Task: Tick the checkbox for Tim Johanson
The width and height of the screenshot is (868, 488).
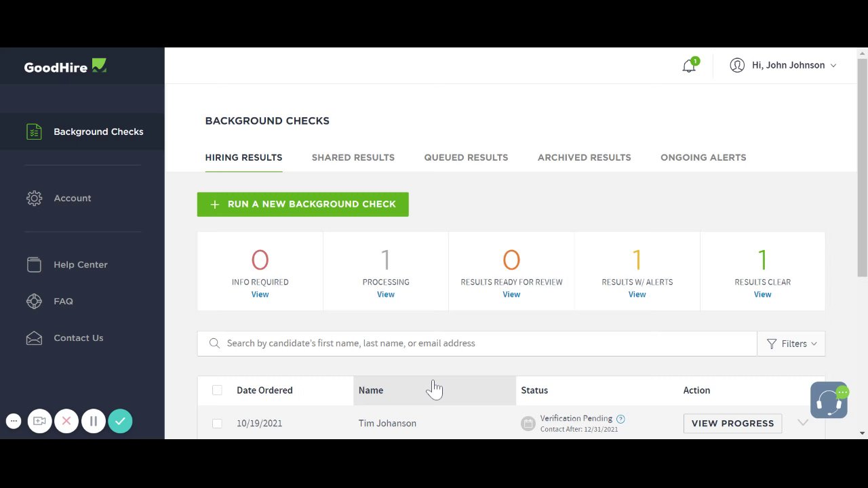Action: 217,423
